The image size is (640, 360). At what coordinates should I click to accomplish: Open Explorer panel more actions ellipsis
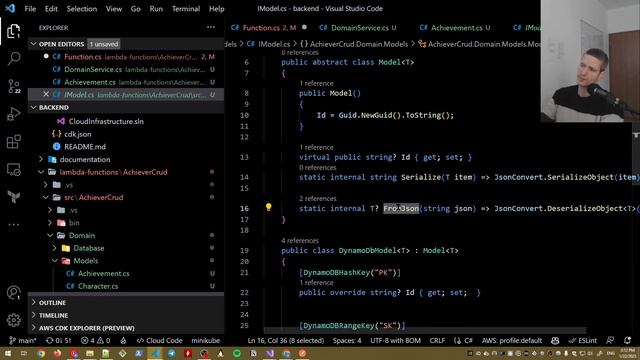click(211, 27)
